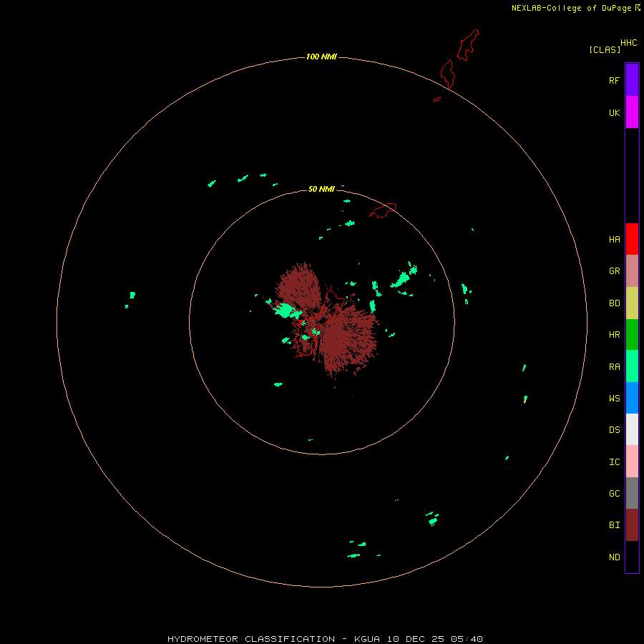Click the BI brown legend swatch

[x=632, y=525]
